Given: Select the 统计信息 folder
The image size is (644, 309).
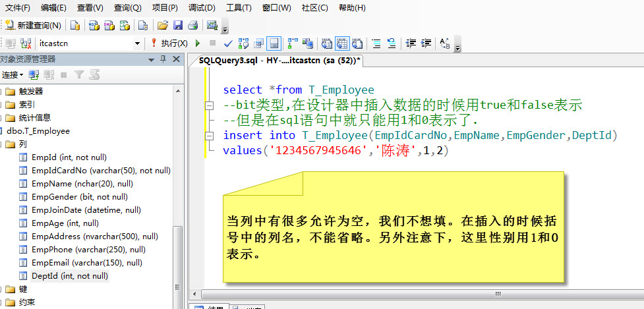Looking at the screenshot, I should click(x=35, y=117).
